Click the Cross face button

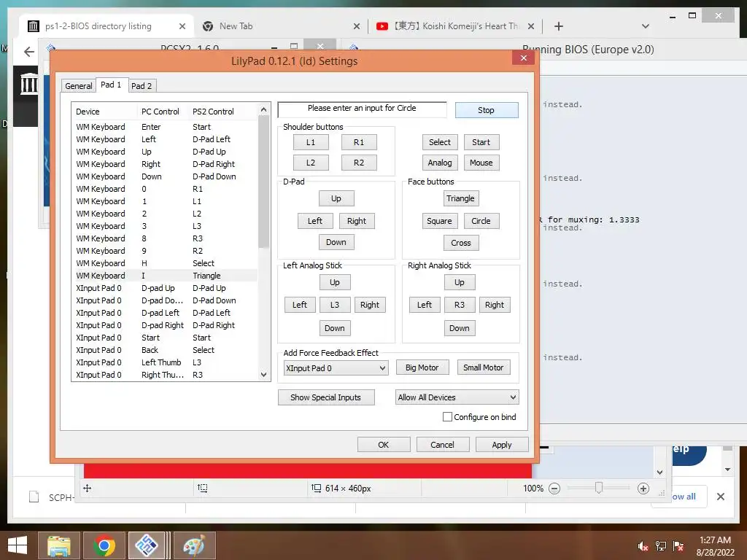[x=461, y=242]
